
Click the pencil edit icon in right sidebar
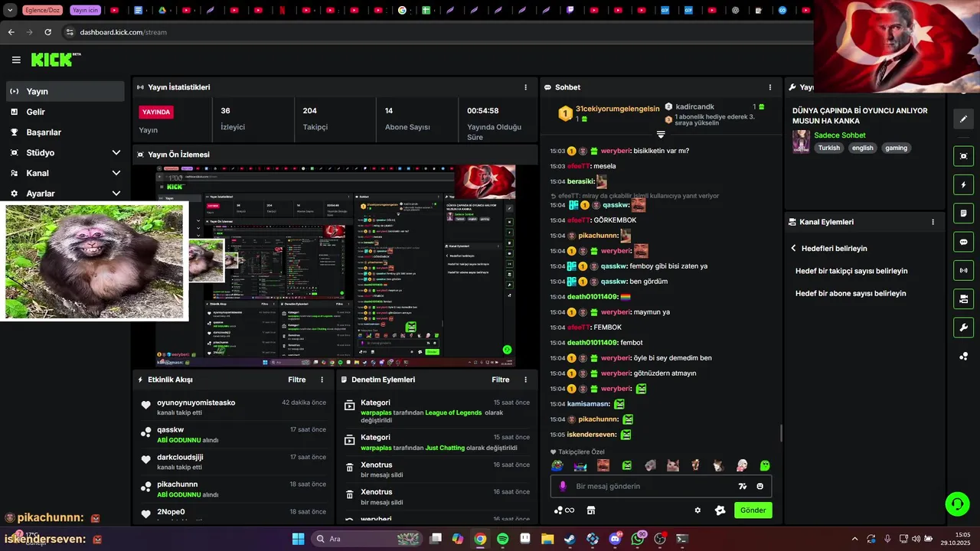(x=963, y=119)
